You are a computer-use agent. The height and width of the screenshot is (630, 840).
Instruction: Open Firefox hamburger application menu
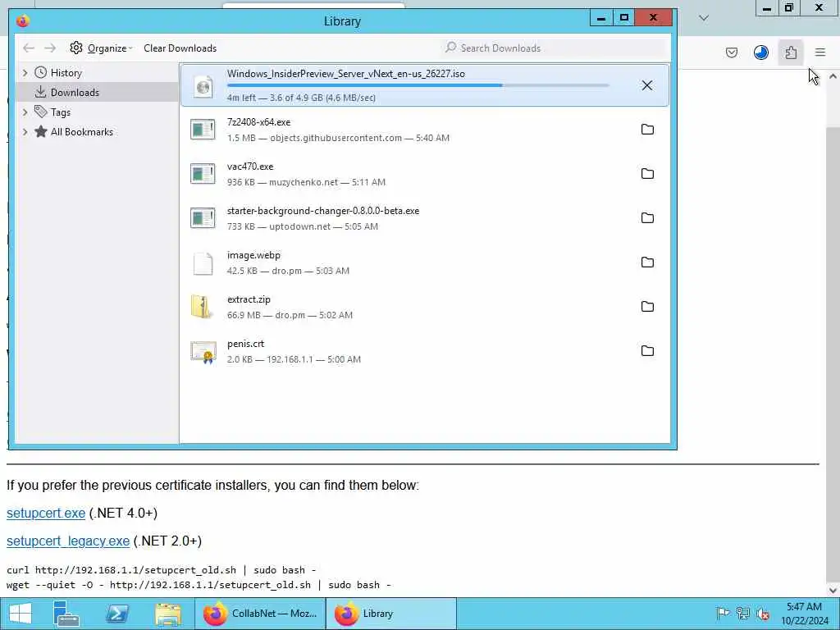[x=820, y=52]
